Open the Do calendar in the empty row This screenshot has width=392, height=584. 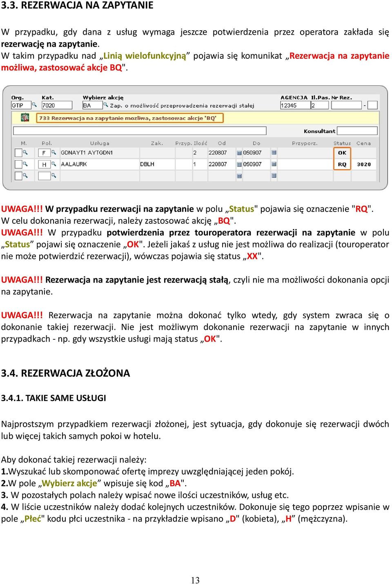(274, 176)
